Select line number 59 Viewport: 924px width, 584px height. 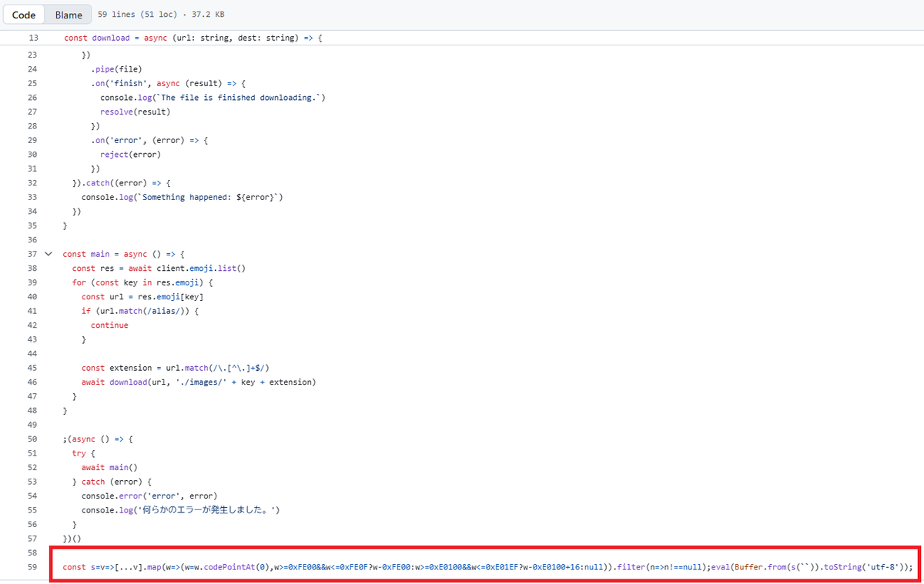coord(32,567)
